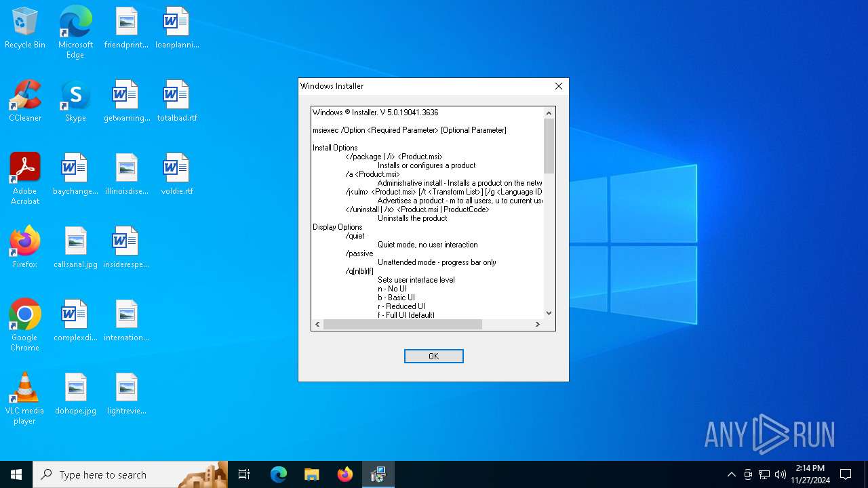Select the baychange Word document icon
Viewport: 868px width, 488px height.
[x=75, y=175]
